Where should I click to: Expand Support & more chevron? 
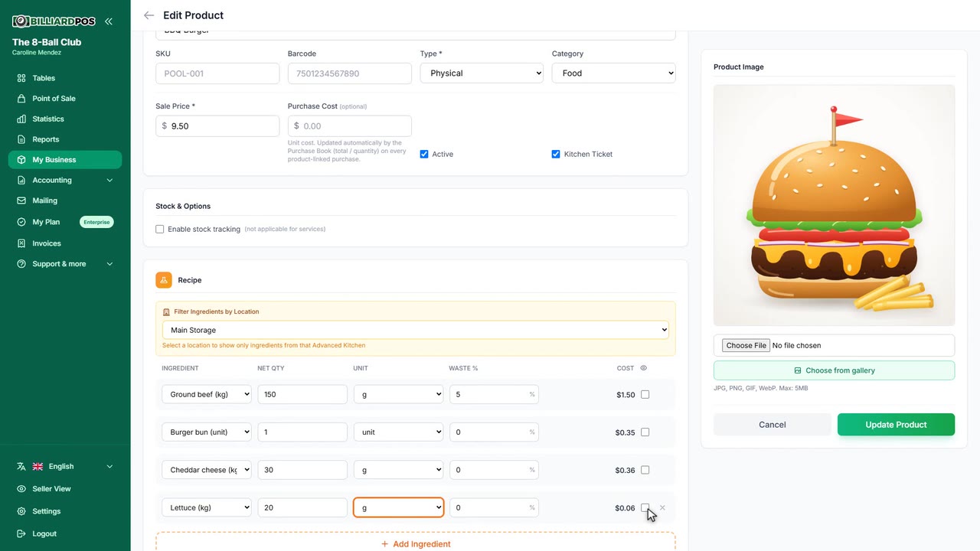[109, 264]
